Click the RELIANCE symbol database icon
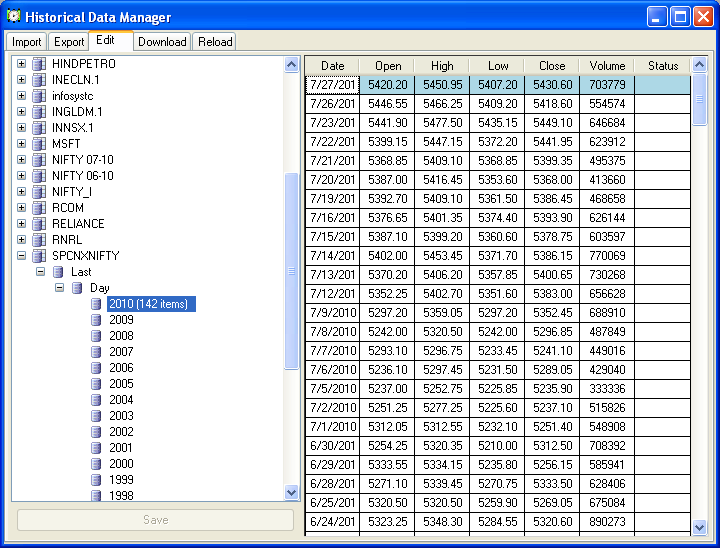 [39, 224]
